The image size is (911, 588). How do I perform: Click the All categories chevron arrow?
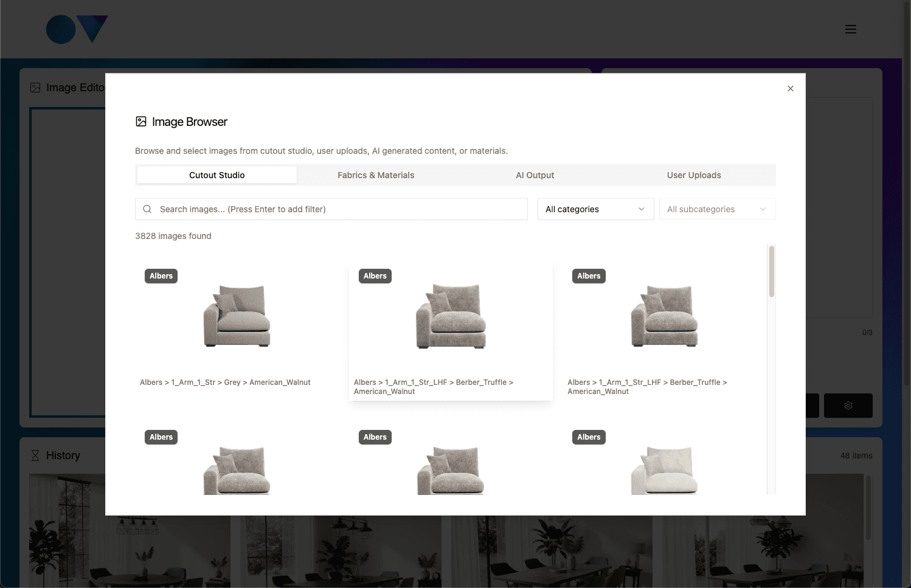pos(641,209)
